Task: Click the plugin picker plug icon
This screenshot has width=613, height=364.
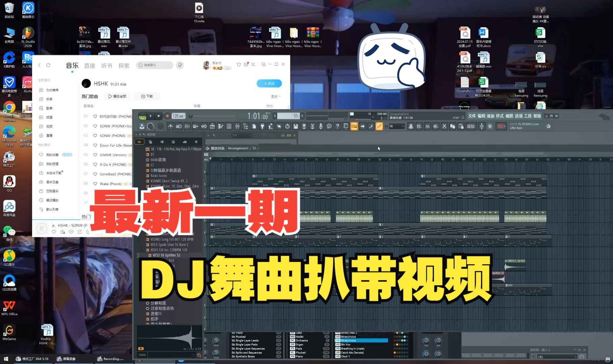Action: pyautogui.click(x=262, y=126)
